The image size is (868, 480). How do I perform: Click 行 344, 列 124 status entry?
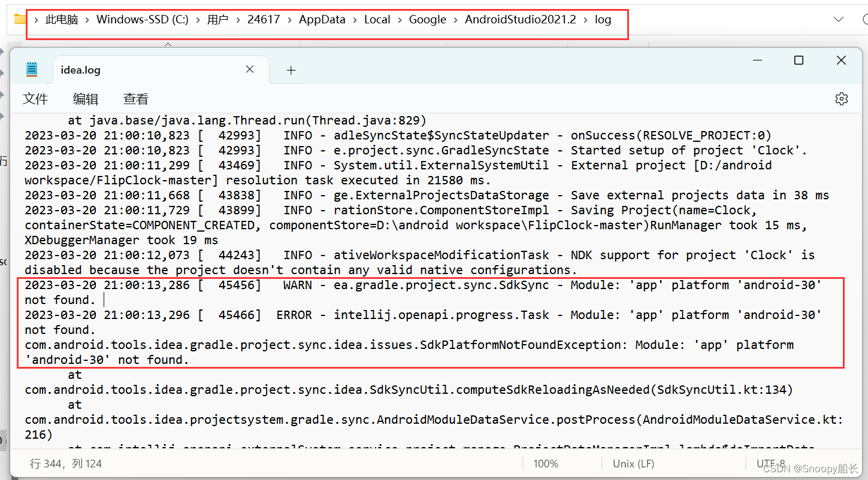click(x=66, y=464)
